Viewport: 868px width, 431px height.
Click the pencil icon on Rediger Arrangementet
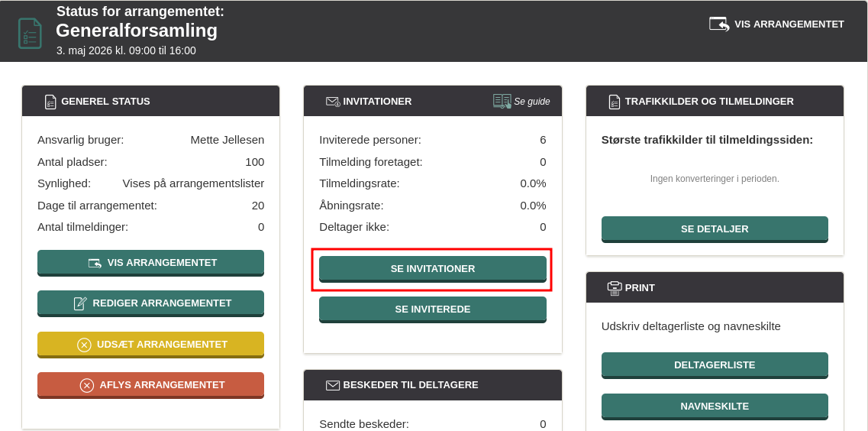coord(80,303)
